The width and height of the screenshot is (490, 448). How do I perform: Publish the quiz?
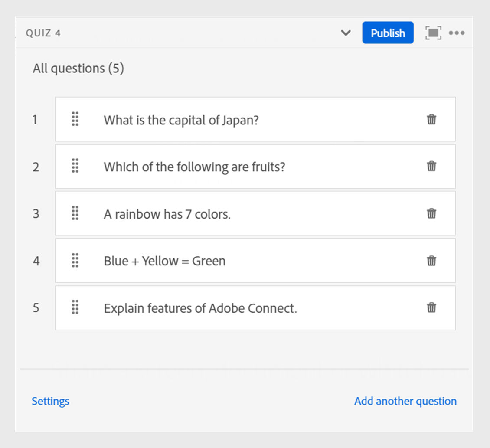click(x=388, y=33)
